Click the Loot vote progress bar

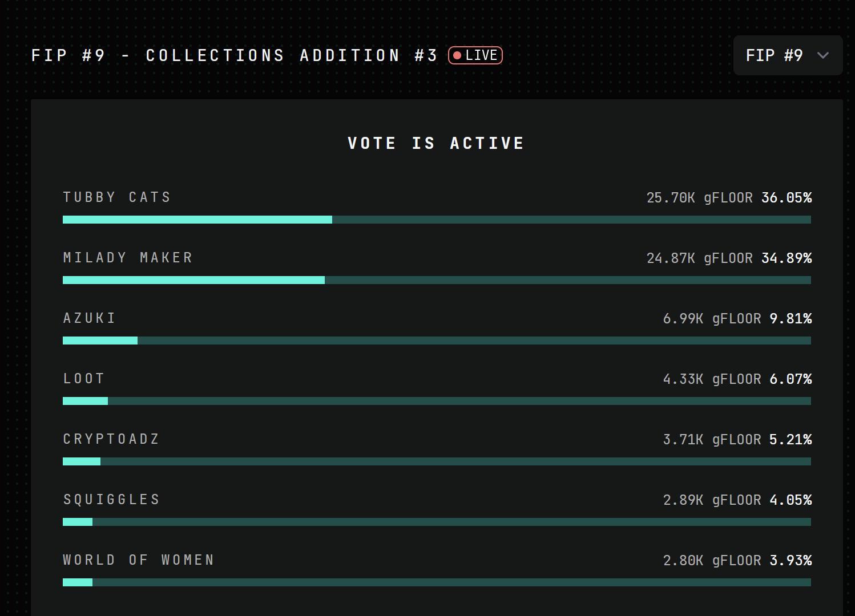437,401
